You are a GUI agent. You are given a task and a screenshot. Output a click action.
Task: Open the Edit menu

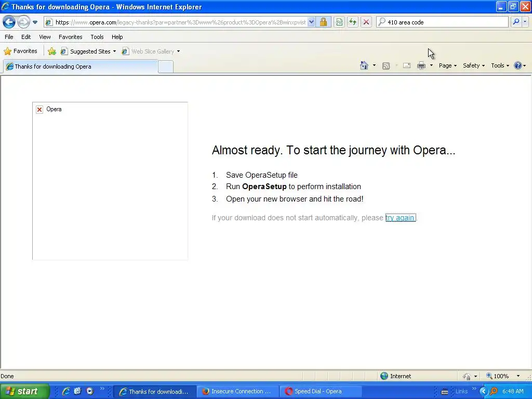[26, 37]
